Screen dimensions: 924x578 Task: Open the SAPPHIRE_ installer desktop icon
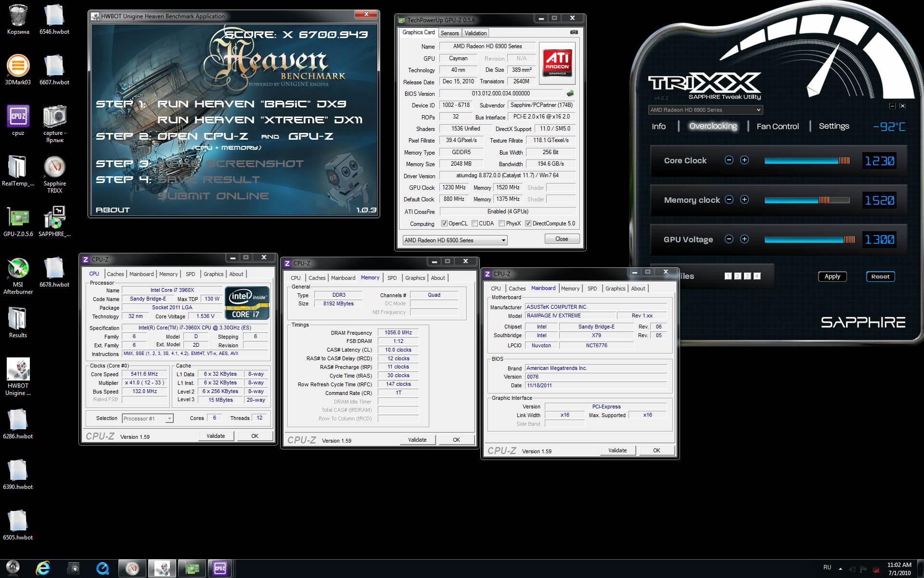point(54,222)
